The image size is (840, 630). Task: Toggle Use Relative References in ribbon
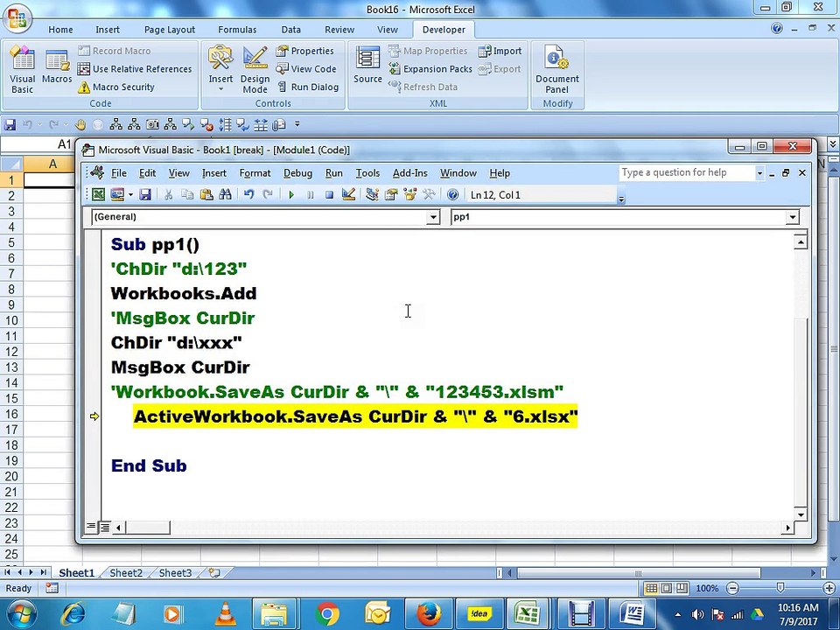pos(135,69)
